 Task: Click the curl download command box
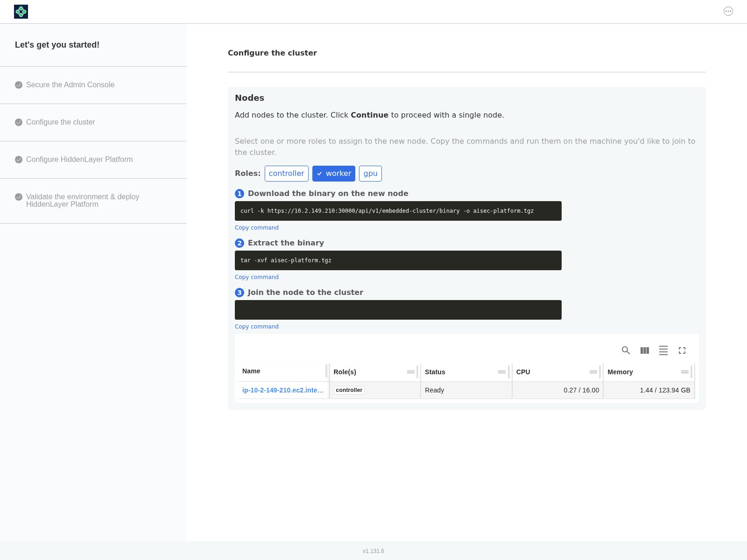pos(398,211)
